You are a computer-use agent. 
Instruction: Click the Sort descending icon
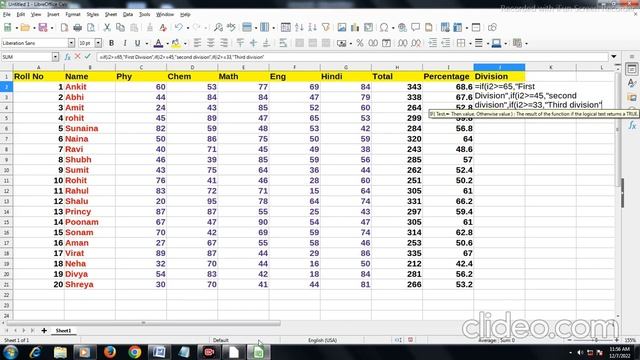pos(313,28)
